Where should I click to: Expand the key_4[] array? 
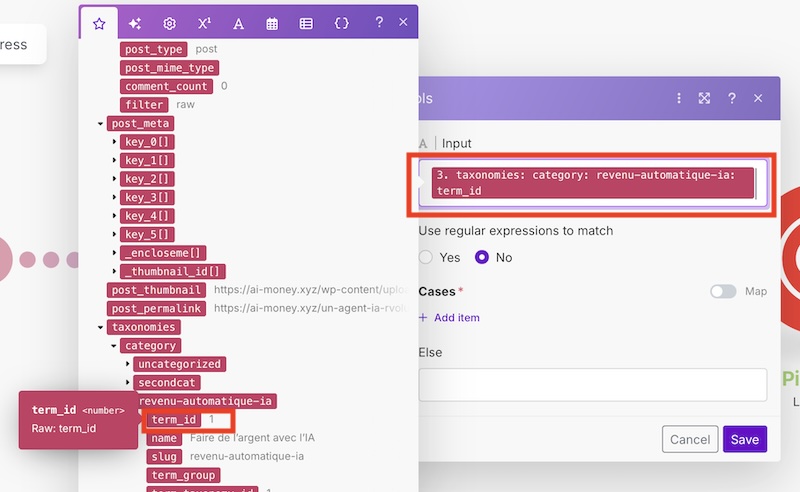[114, 216]
